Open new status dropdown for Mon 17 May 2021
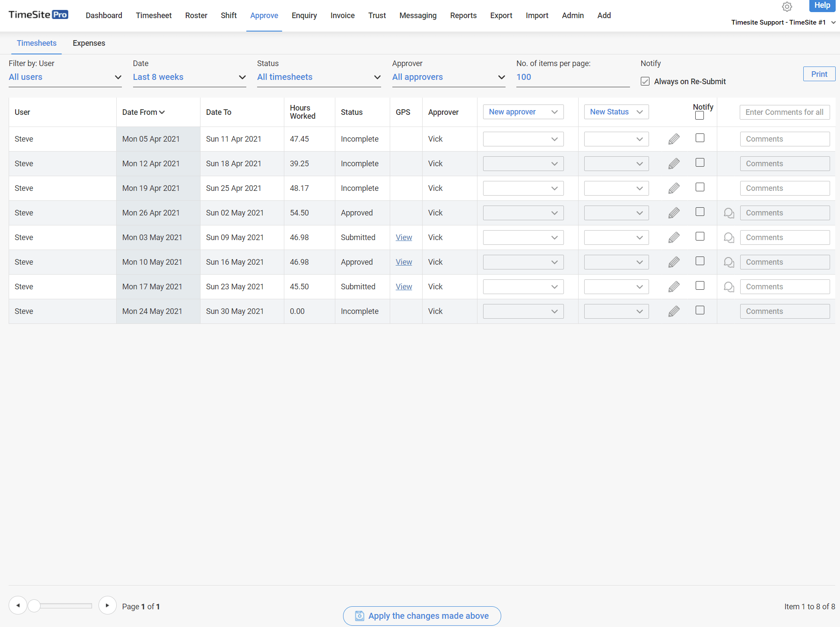Viewport: 840px width, 627px height. click(616, 287)
